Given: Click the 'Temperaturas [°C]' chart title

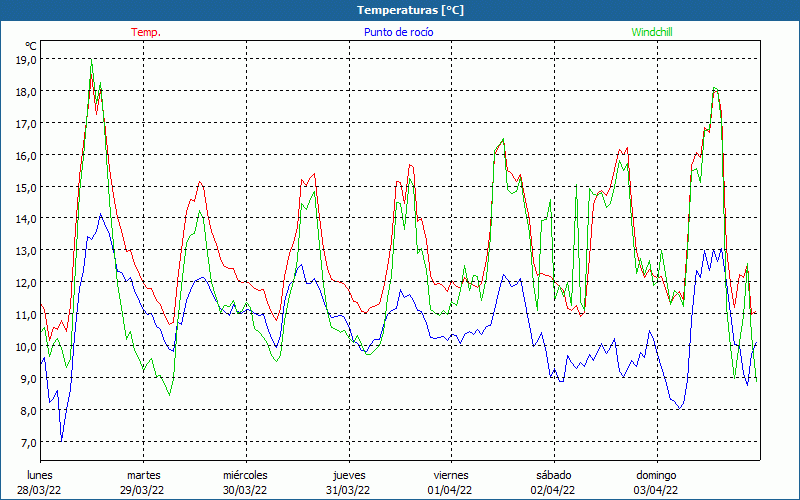Looking at the screenshot, I should (x=410, y=10).
